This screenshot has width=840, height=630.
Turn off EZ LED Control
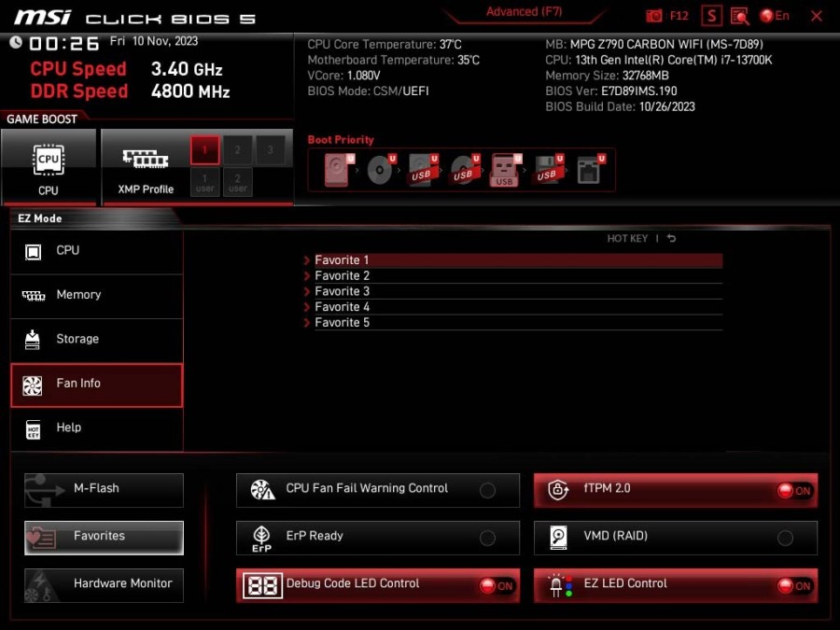[794, 586]
